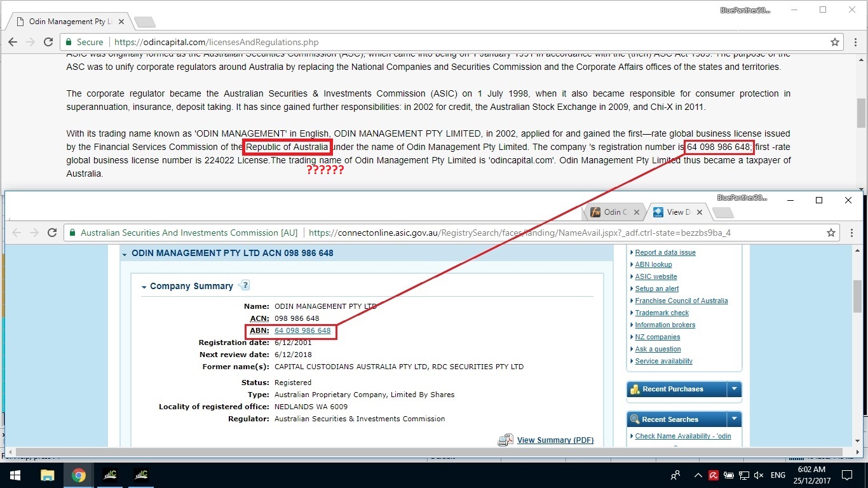Reload the odincapital.com page in the back window

pos(48,42)
